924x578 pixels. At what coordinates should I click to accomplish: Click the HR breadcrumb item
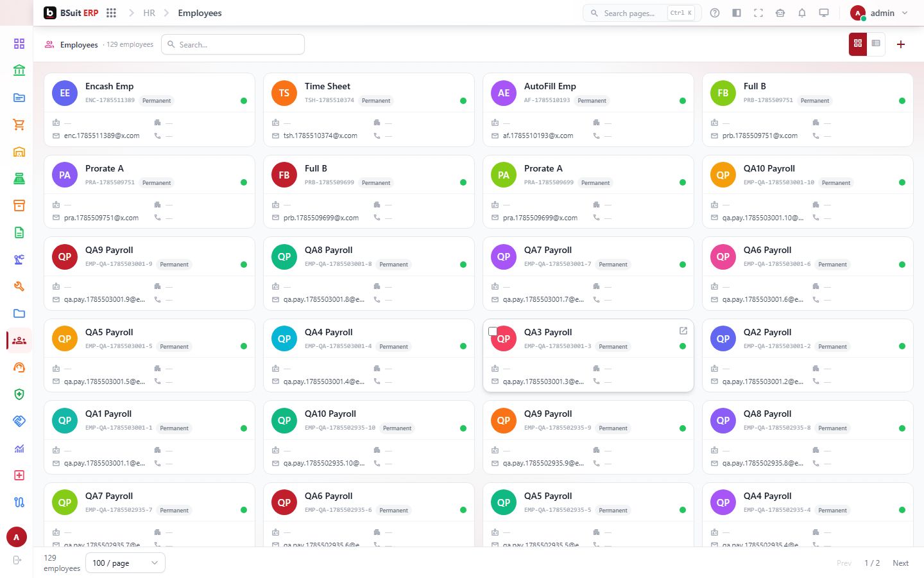tap(149, 13)
